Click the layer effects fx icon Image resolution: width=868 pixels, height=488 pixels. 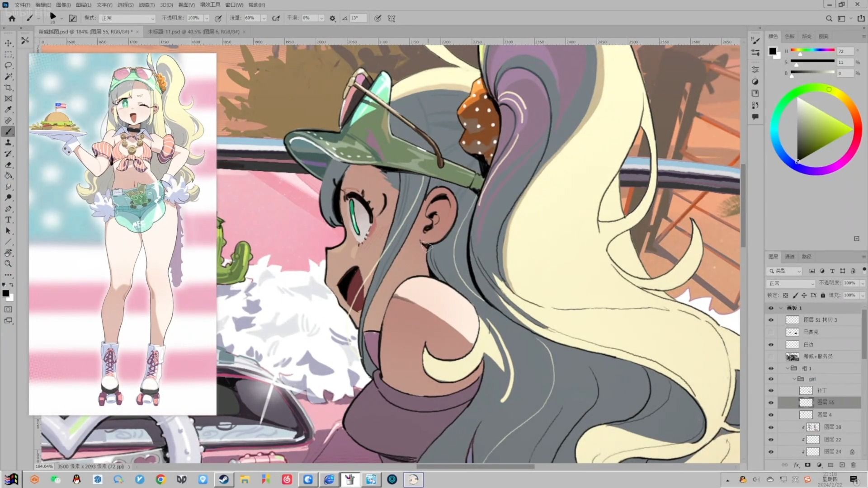click(797, 465)
